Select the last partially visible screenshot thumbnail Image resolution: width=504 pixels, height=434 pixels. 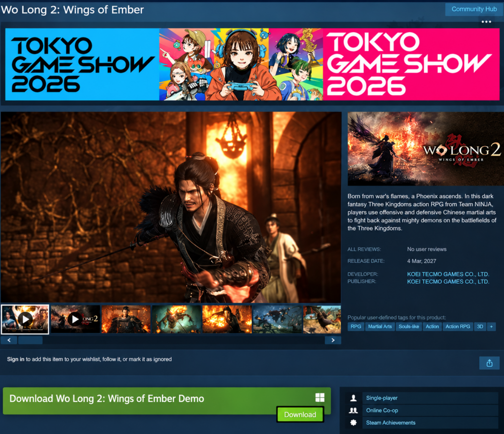coord(322,319)
